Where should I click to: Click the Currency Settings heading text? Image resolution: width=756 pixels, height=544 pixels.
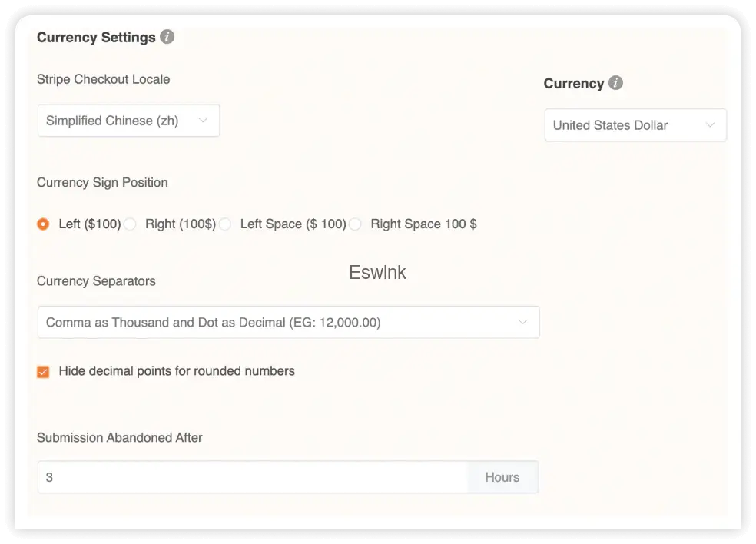[96, 38]
